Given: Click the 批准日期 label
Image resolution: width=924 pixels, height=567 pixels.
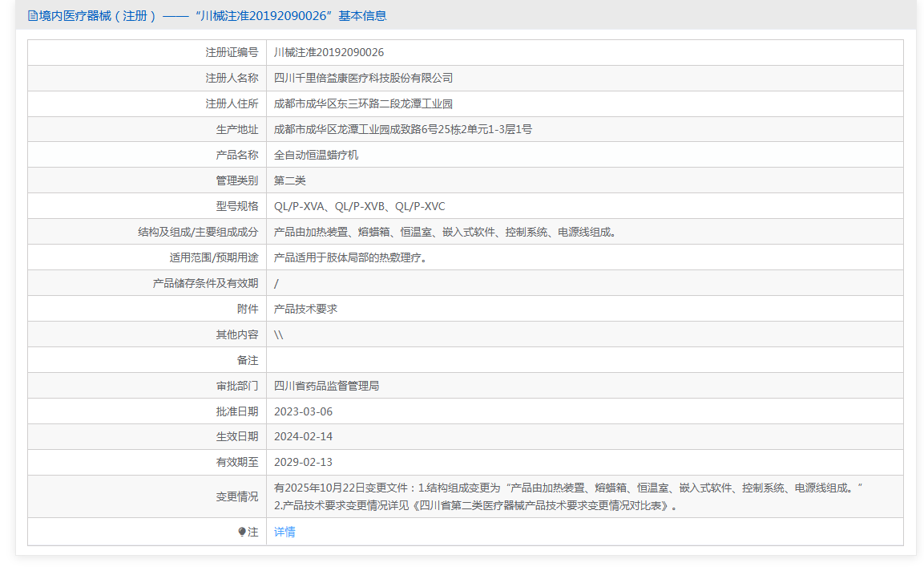Looking at the screenshot, I should point(237,412).
